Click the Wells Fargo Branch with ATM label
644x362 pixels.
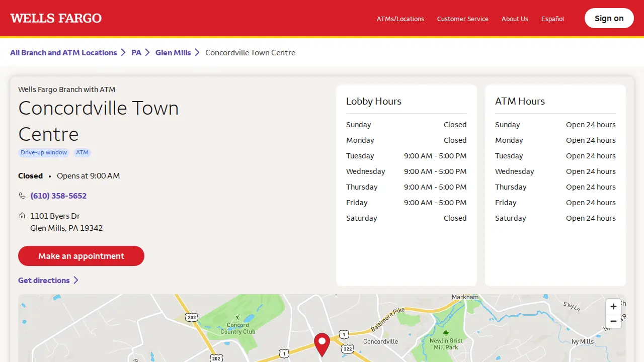[x=67, y=89]
